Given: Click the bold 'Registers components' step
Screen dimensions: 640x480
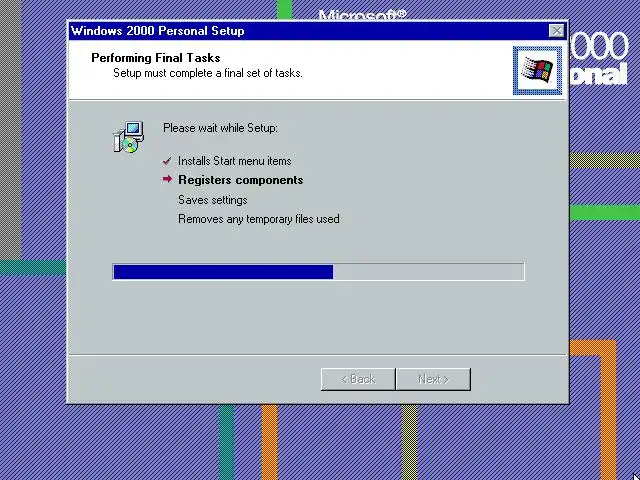Looking at the screenshot, I should tap(241, 180).
